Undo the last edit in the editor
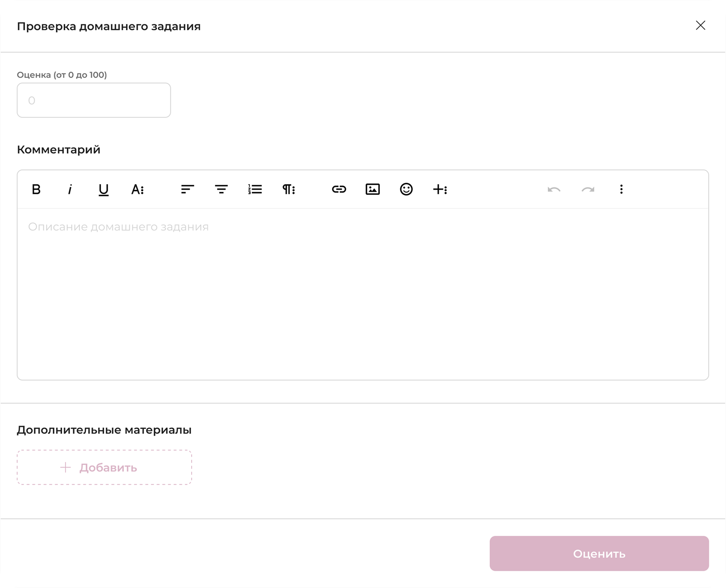The width and height of the screenshot is (726, 588). [553, 190]
